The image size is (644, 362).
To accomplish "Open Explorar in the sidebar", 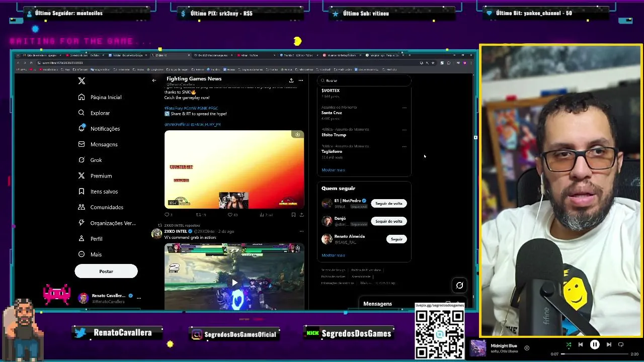I will point(94,113).
